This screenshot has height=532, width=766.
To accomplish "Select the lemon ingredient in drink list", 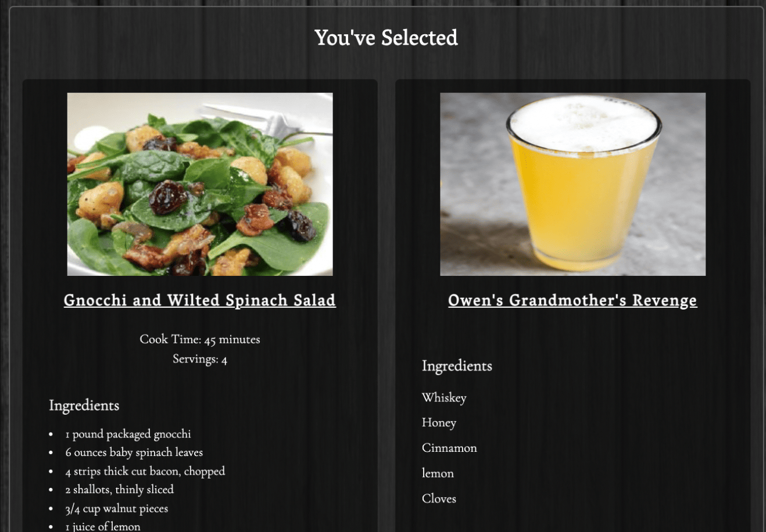I will (x=438, y=473).
